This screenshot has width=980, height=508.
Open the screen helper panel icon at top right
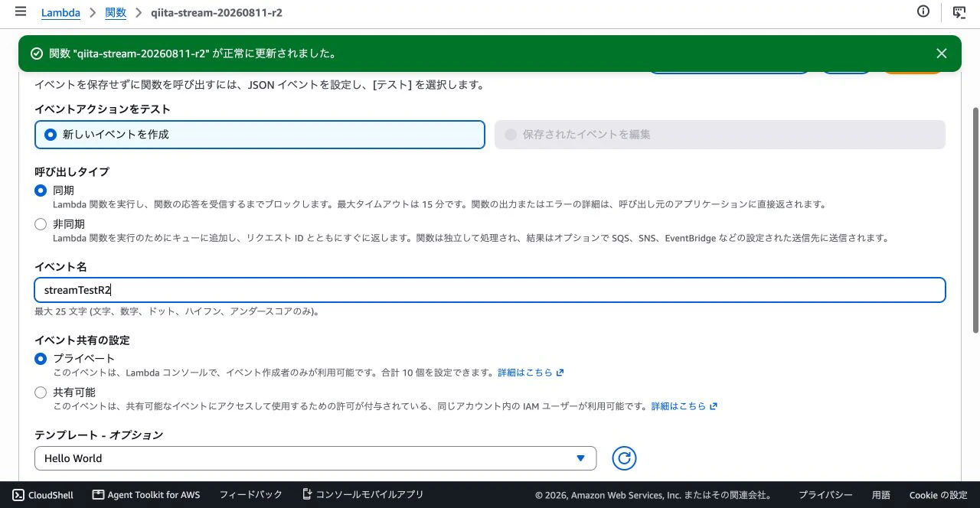[x=959, y=11]
